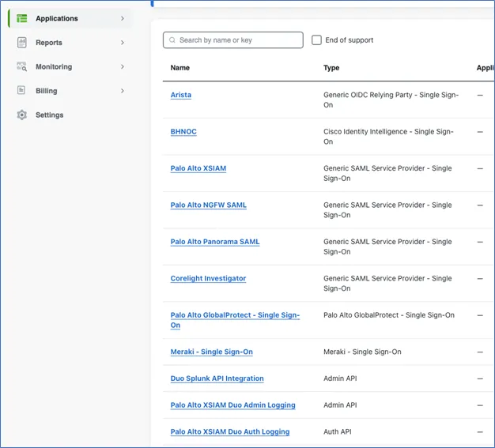Screen dimensions: 495x448
Task: Expand the Billing submenu chevron
Action: tap(122, 91)
